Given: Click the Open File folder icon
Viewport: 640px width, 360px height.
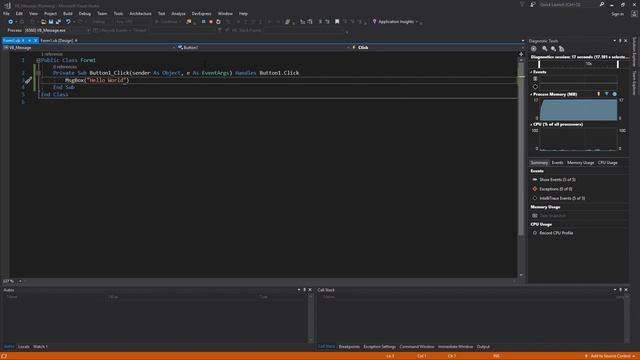Looking at the screenshot, I should (x=43, y=22).
